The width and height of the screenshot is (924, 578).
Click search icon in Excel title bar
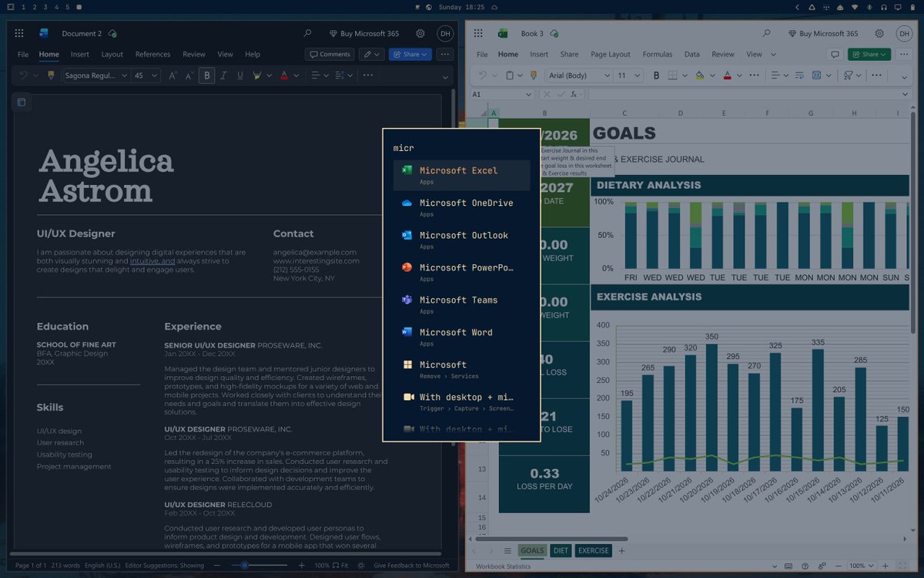coord(766,33)
